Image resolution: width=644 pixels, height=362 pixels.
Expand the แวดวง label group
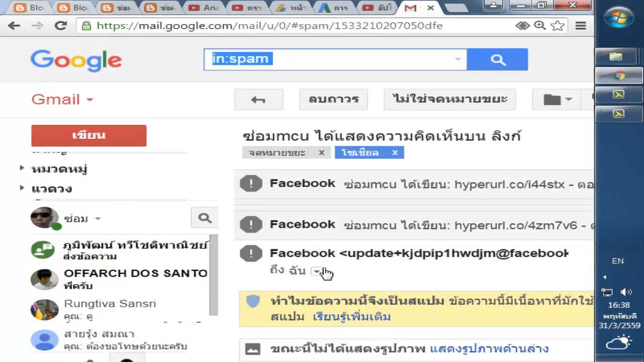(x=22, y=188)
